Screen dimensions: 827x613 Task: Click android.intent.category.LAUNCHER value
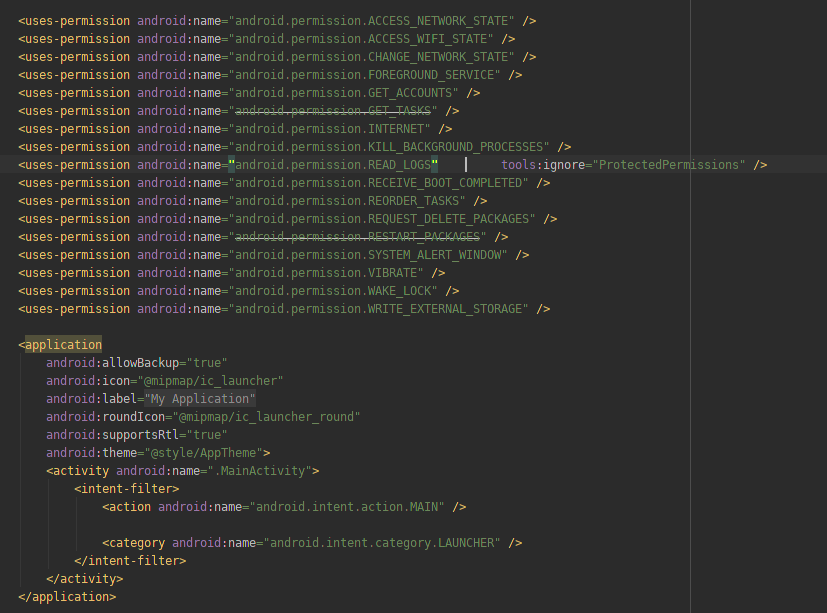[382, 542]
